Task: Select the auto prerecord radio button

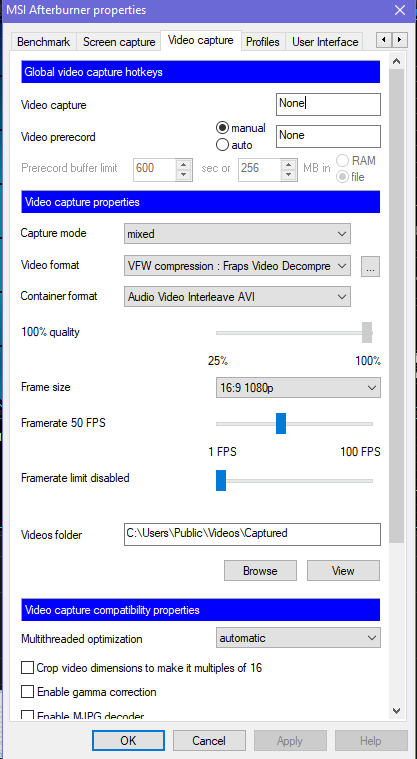Action: [222, 144]
